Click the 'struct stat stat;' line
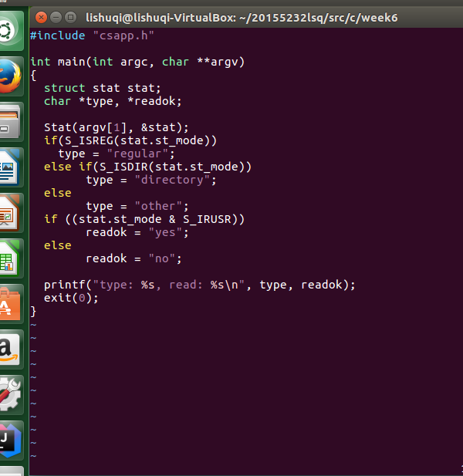463x476 pixels. [x=103, y=88]
